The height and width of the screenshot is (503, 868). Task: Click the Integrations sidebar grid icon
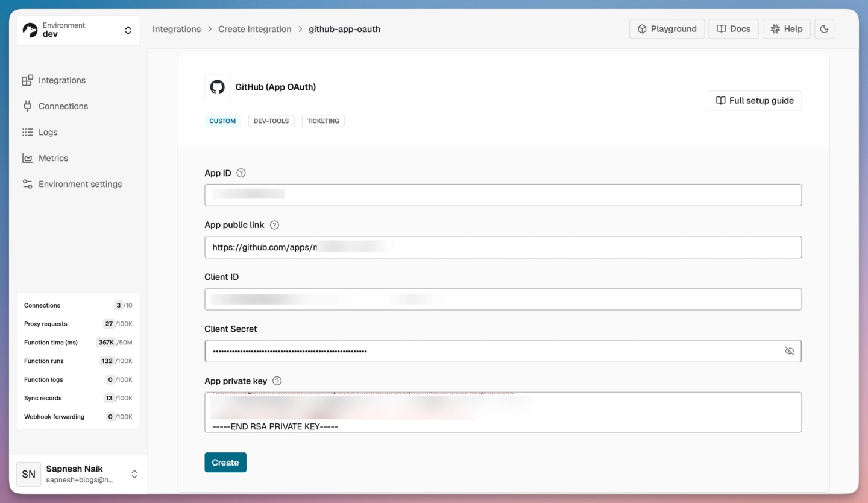pyautogui.click(x=27, y=80)
